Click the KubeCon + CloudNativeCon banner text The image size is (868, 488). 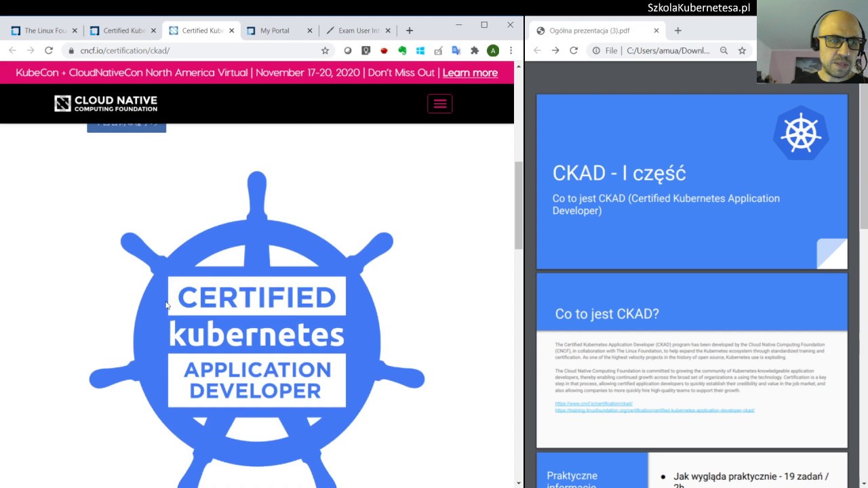pyautogui.click(x=132, y=73)
